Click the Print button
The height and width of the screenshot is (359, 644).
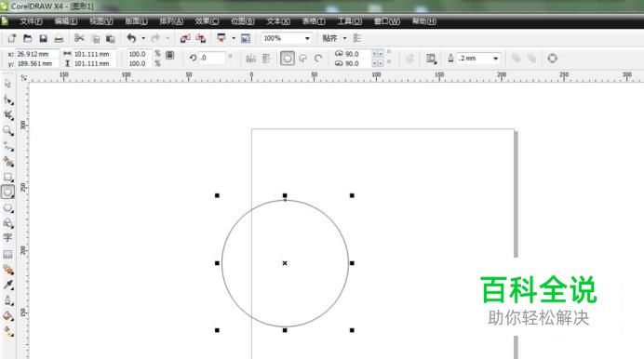59,38
